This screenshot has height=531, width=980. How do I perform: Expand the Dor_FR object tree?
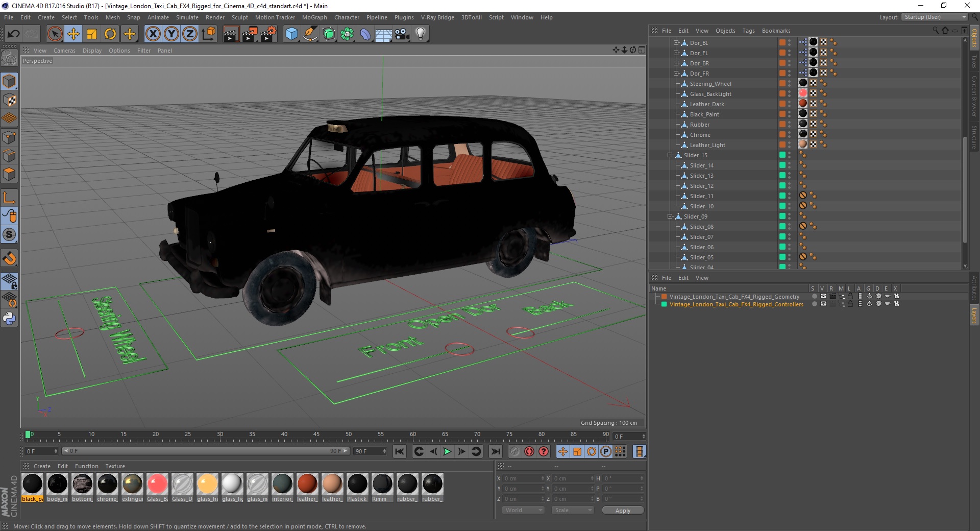pos(676,74)
